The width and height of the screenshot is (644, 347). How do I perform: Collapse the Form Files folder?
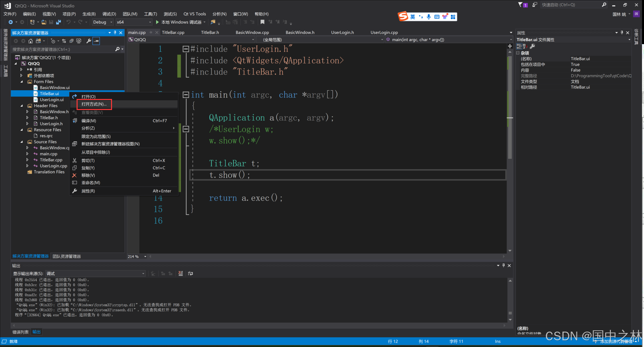click(x=22, y=82)
